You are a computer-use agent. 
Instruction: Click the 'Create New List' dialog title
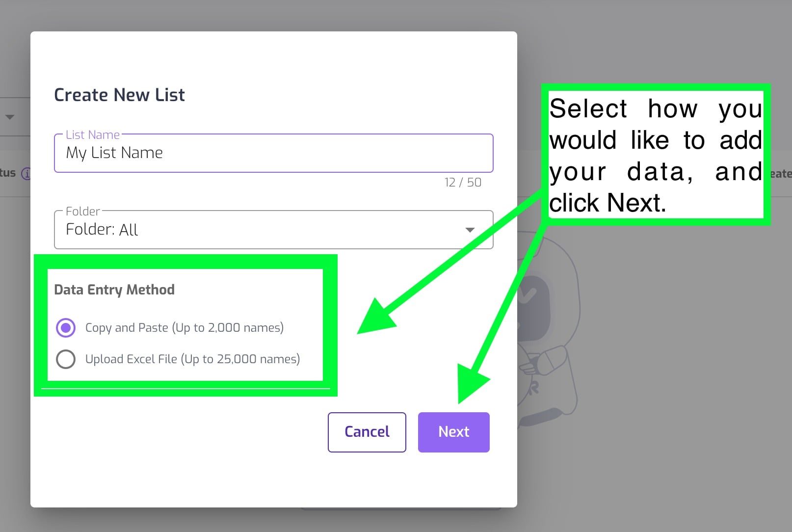click(119, 95)
